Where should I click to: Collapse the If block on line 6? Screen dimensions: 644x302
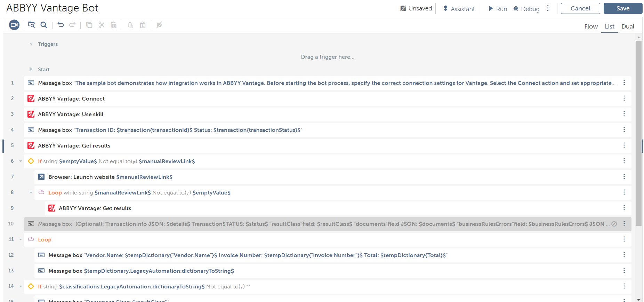pos(21,161)
